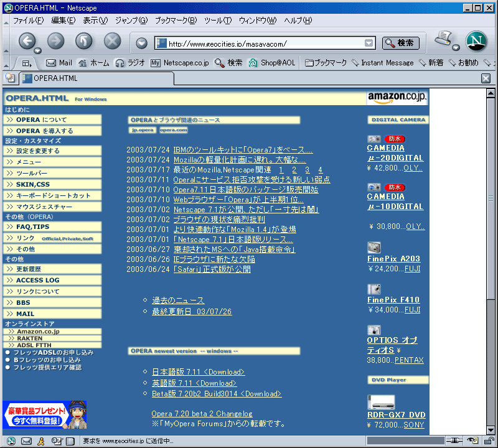Click the padlock security icon in the status bar

tap(489, 441)
